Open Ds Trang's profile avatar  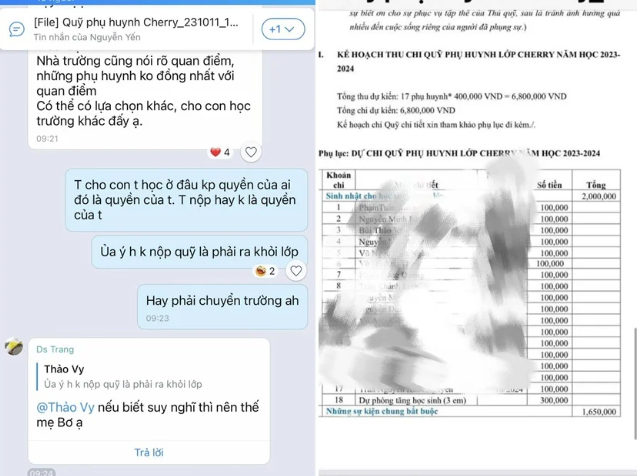[14, 347]
